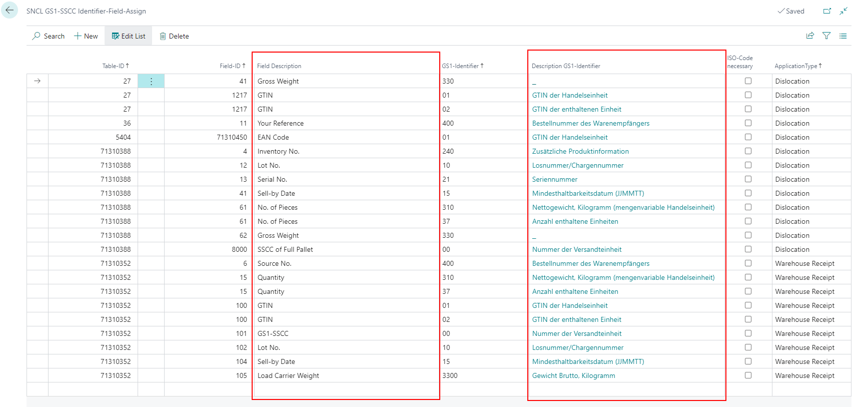Open the Search function
Image resolution: width=868 pixels, height=407 pixels.
point(49,36)
